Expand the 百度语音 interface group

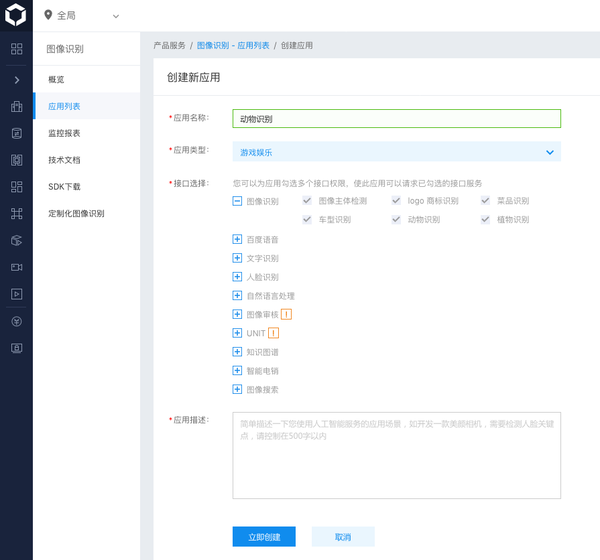(237, 239)
